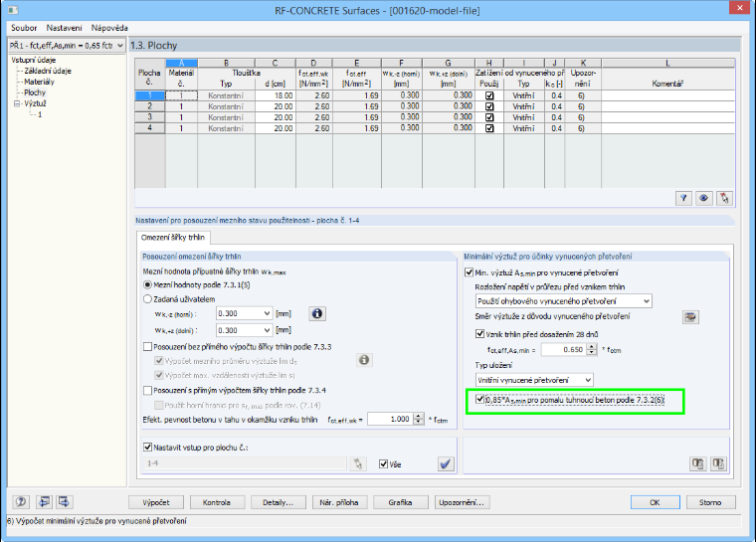Open info icon beside limit diameter option
This screenshot has width=756, height=542.
coord(364,360)
